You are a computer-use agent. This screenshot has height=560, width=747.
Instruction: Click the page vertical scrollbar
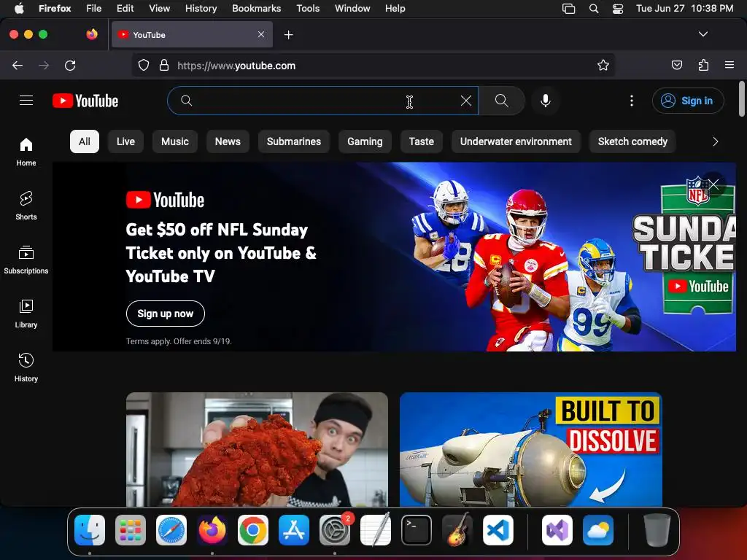(x=741, y=98)
